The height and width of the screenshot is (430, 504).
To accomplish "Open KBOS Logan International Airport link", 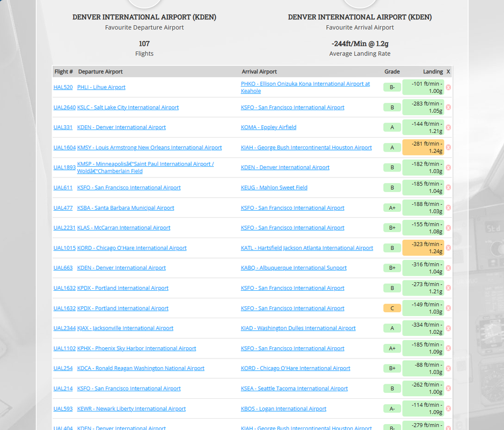I will 284,409.
